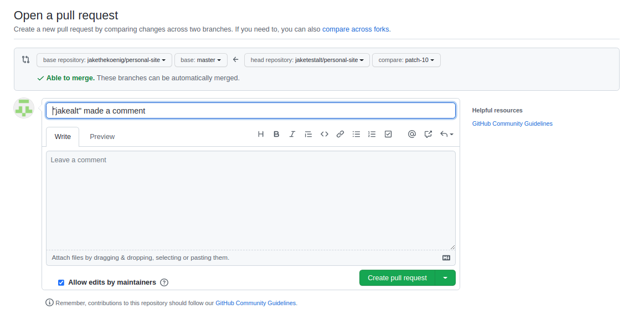Open GitHub Community Guidelines under Helpful resources
This screenshot has width=644, height=319.
pyautogui.click(x=512, y=124)
